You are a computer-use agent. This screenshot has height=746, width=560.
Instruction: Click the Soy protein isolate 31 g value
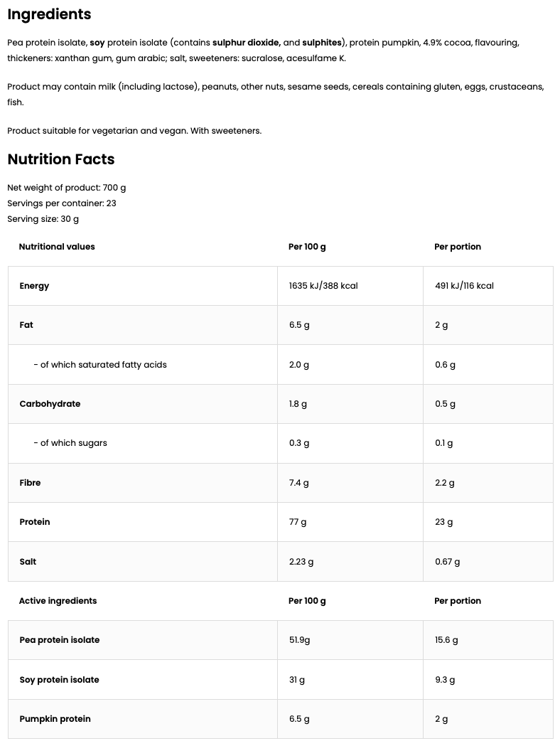click(296, 680)
